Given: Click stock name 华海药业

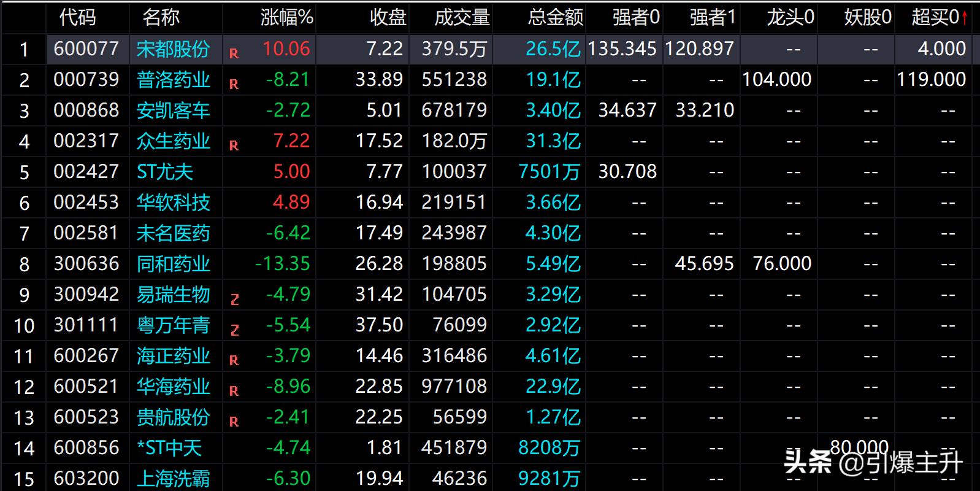Looking at the screenshot, I should [174, 387].
